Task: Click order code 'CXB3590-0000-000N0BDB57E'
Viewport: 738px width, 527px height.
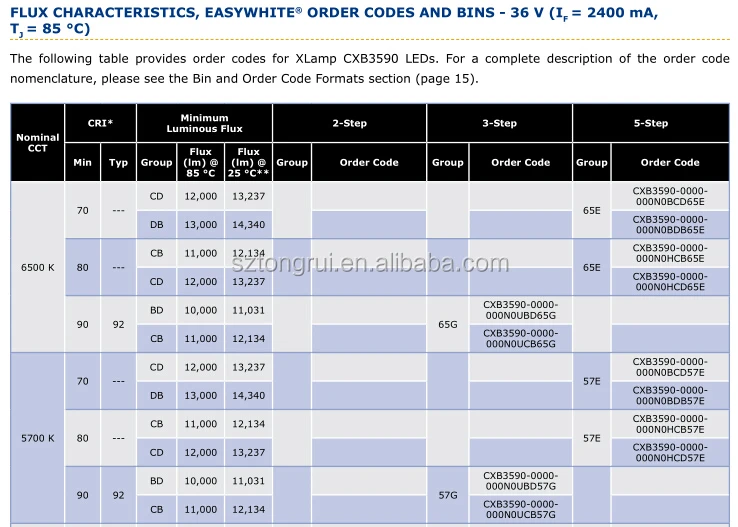Action: point(670,395)
